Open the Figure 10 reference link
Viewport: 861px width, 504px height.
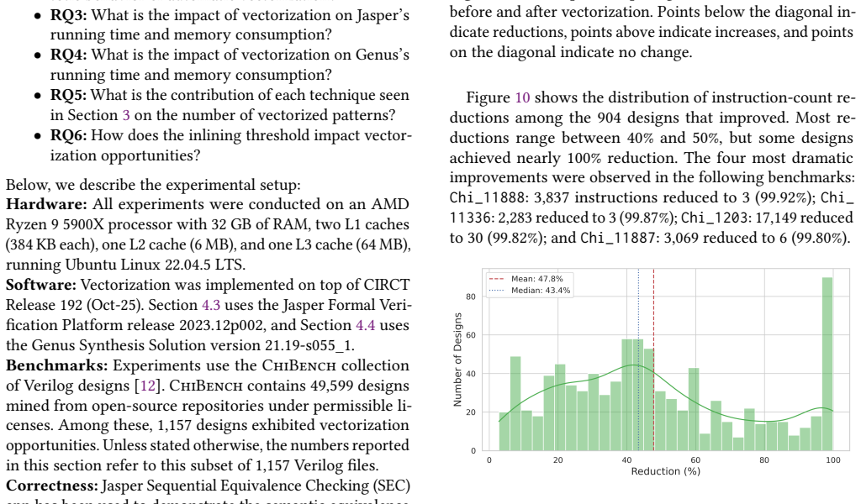[522, 97]
